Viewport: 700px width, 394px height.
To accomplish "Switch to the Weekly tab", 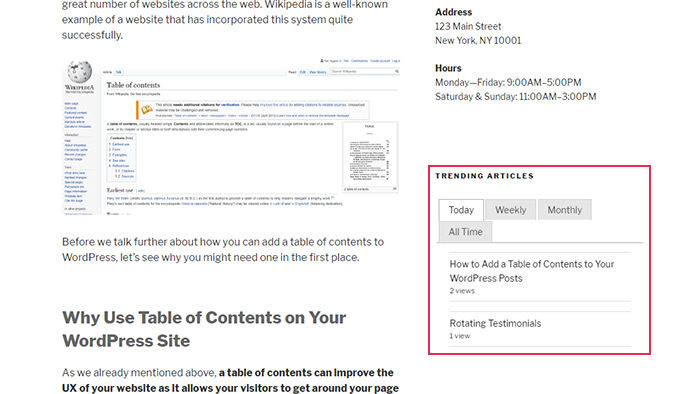I will (510, 210).
